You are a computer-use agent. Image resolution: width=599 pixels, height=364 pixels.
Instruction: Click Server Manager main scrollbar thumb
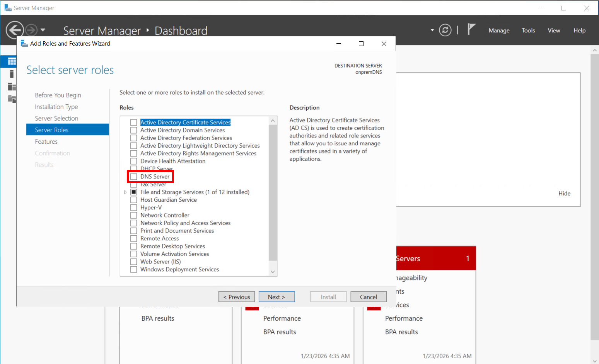pos(595,197)
